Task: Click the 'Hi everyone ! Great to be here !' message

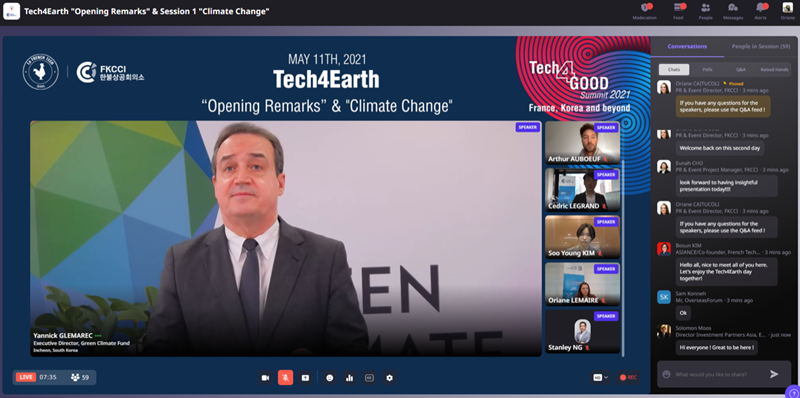Action: tap(717, 347)
